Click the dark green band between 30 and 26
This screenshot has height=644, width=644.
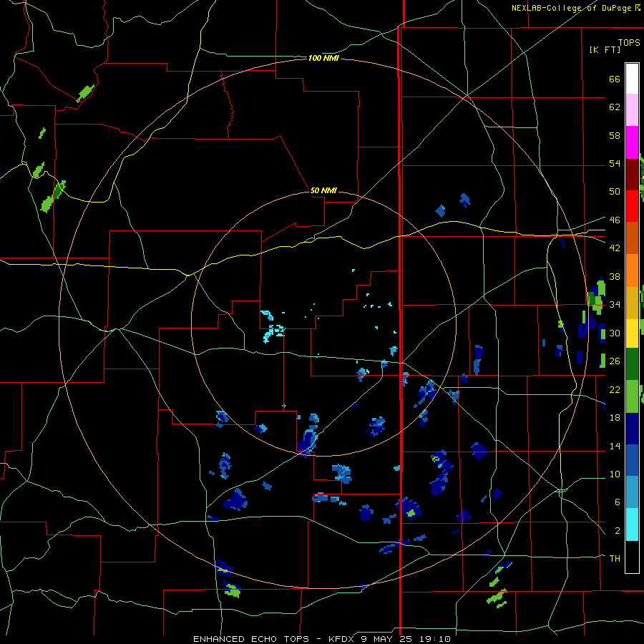point(632,364)
